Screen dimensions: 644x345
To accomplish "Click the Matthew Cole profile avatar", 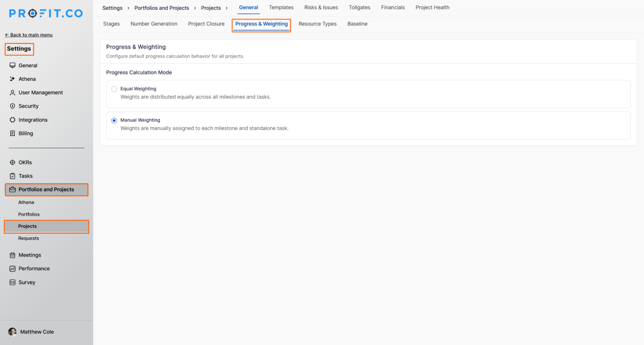I will coord(13,332).
